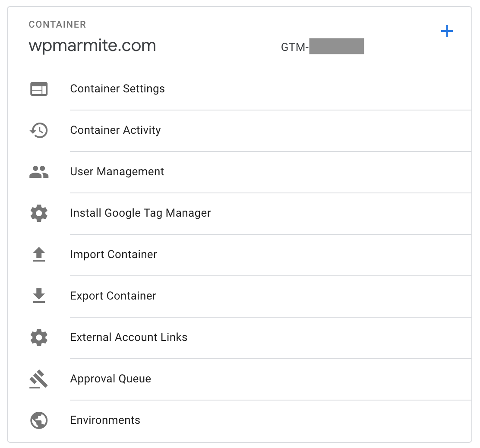Open User Management
Viewport: 480px width, 448px height.
click(x=117, y=172)
